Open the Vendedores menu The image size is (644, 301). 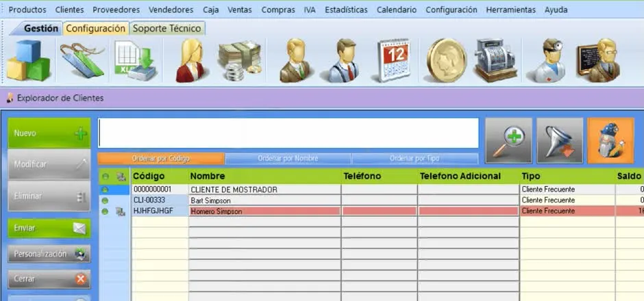pos(171,10)
